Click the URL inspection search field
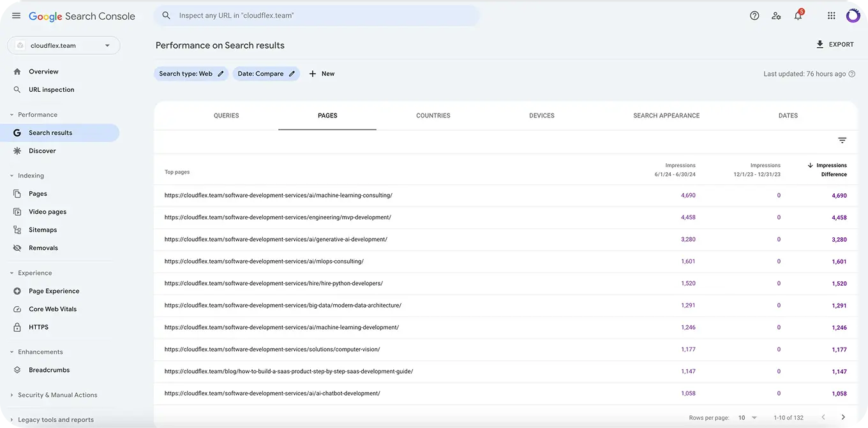This screenshot has height=428, width=868. 317,16
